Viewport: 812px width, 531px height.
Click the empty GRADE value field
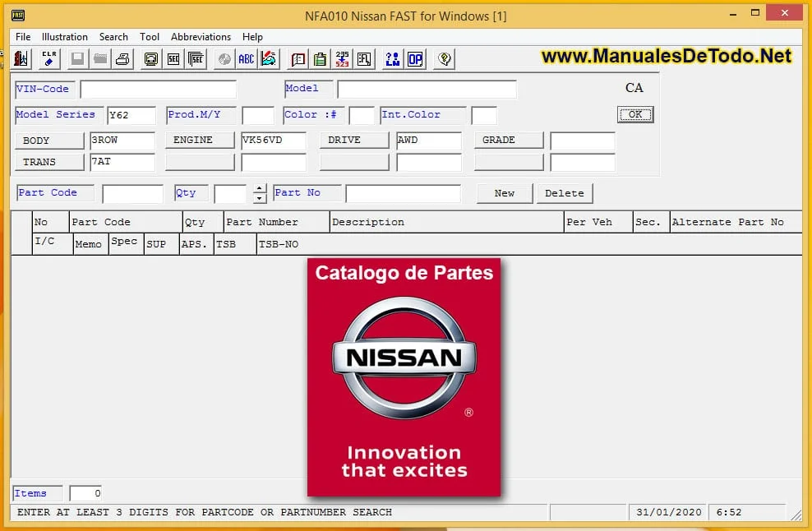[x=583, y=141]
